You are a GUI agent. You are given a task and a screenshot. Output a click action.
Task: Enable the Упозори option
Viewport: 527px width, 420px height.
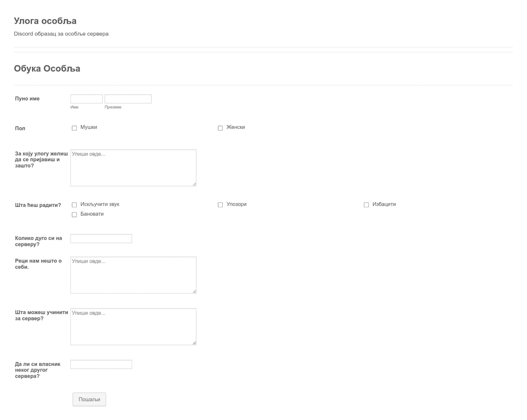tap(220, 204)
